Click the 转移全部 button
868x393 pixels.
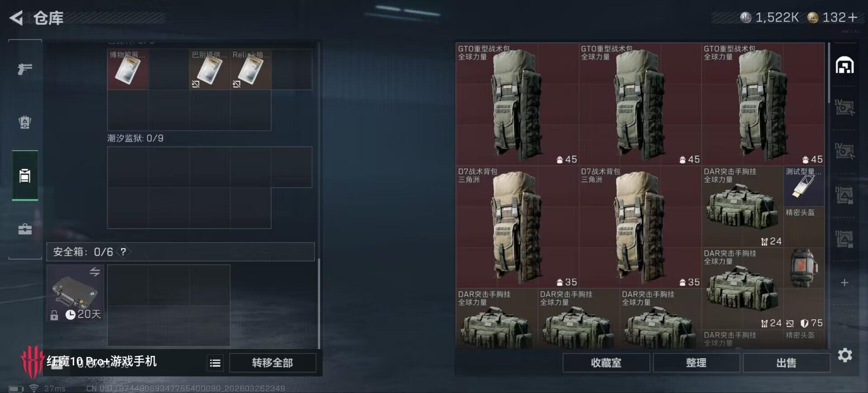pos(273,363)
